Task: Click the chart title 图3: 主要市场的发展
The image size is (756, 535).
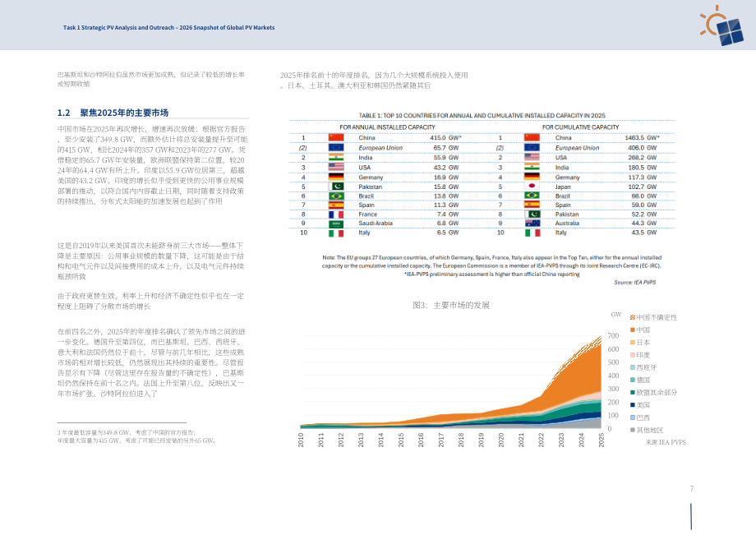Action: point(451,306)
